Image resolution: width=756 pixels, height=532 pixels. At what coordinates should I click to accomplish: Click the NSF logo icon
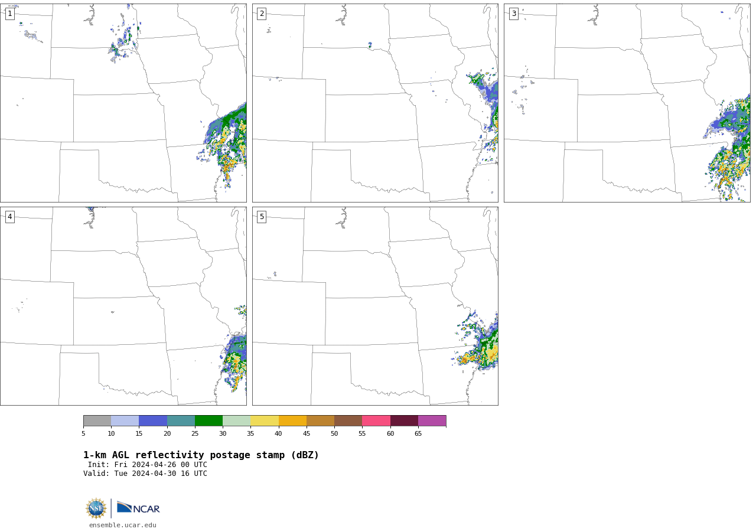tap(96, 508)
